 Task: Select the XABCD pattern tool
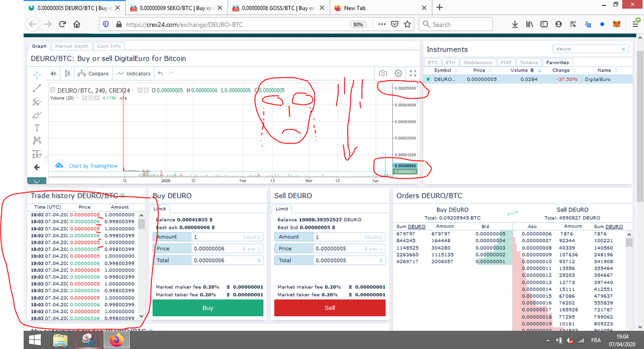coord(36,141)
